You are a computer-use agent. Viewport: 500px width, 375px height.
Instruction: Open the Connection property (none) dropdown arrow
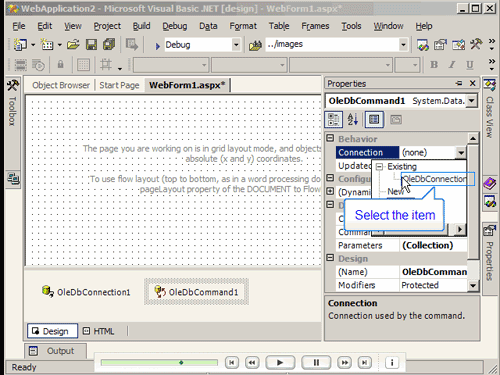[461, 153]
